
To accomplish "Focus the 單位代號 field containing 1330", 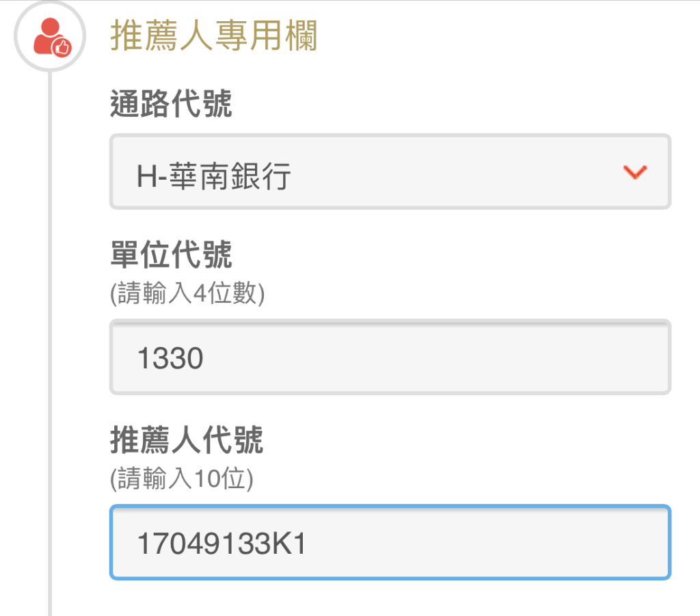I will click(390, 357).
